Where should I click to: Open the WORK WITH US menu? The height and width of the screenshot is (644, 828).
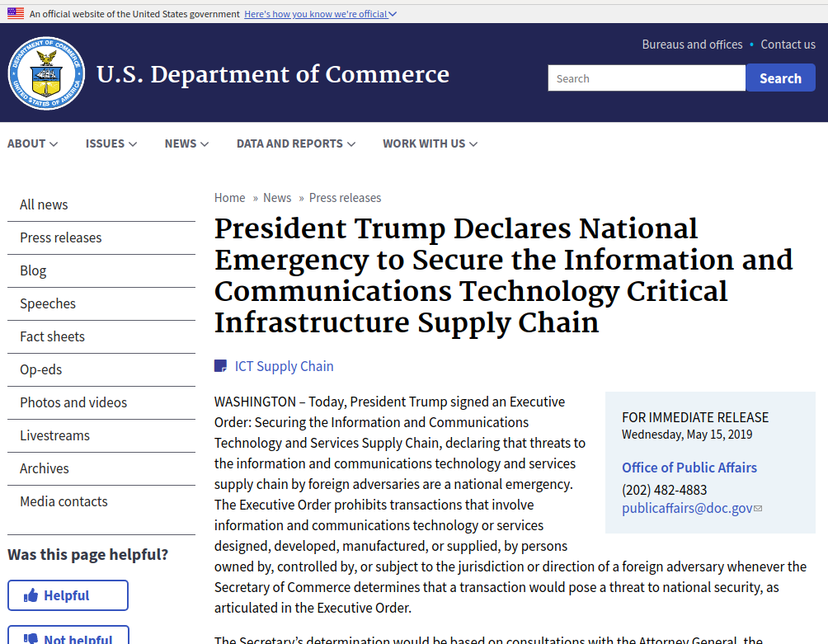click(x=430, y=143)
